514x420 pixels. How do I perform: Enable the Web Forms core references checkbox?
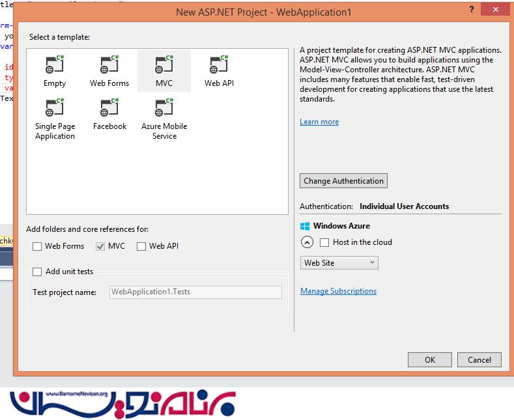38,246
